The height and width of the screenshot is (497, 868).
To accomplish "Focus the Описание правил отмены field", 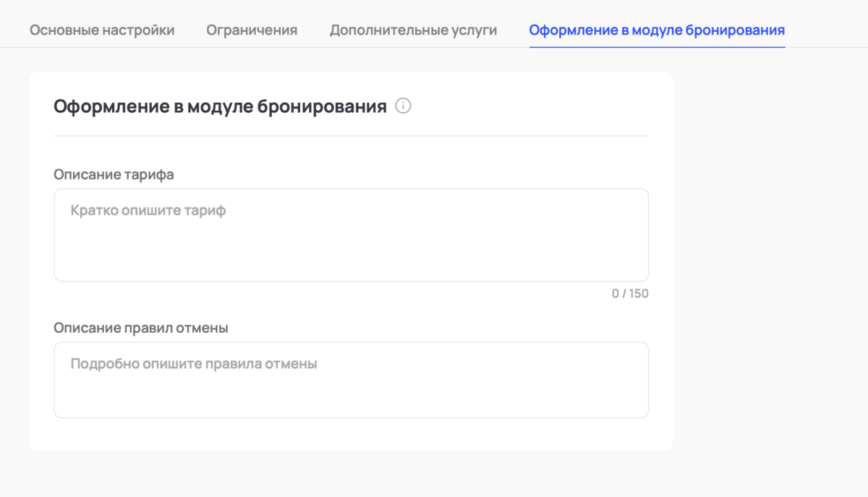I will [x=352, y=379].
